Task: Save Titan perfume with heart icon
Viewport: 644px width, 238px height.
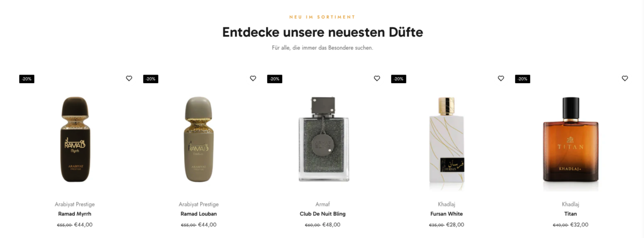Action: pyautogui.click(x=625, y=78)
